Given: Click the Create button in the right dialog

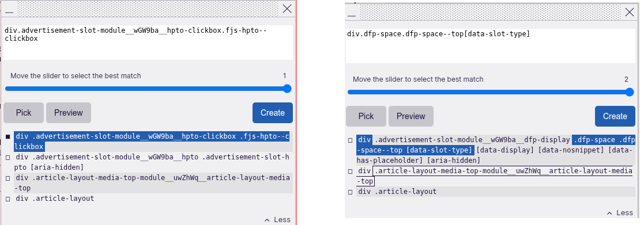Looking at the screenshot, I should tap(615, 116).
